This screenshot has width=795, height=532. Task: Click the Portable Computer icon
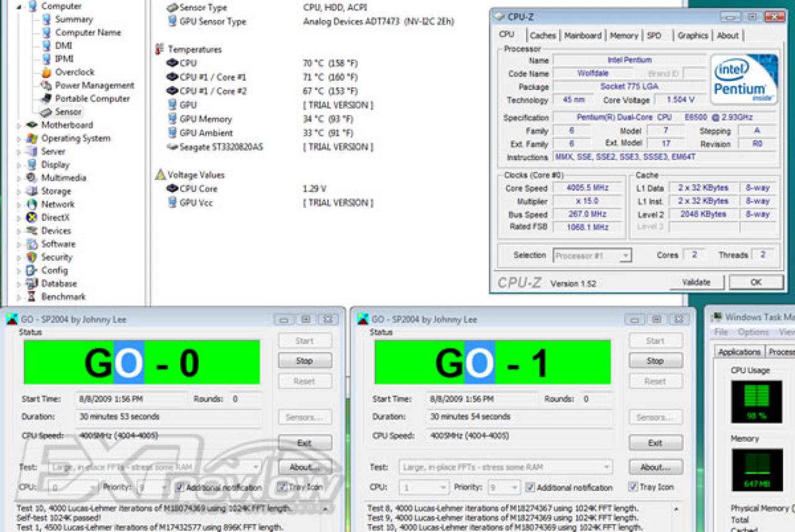45,98
